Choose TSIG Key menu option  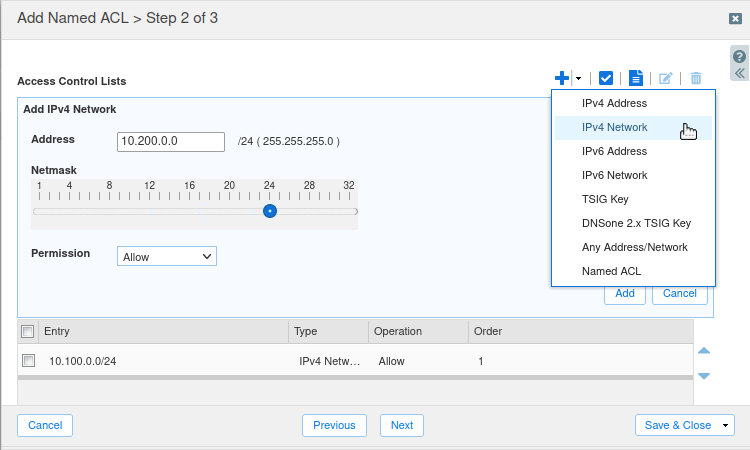tap(604, 199)
